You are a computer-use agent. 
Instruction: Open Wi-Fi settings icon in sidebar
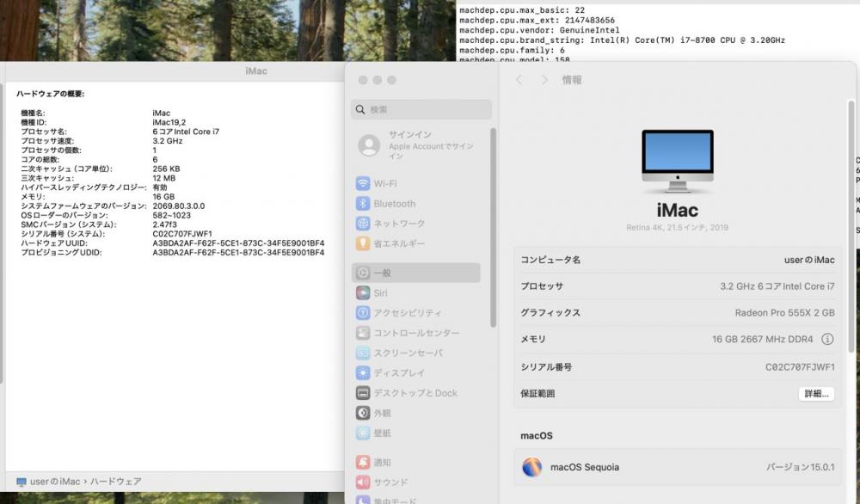(x=363, y=183)
